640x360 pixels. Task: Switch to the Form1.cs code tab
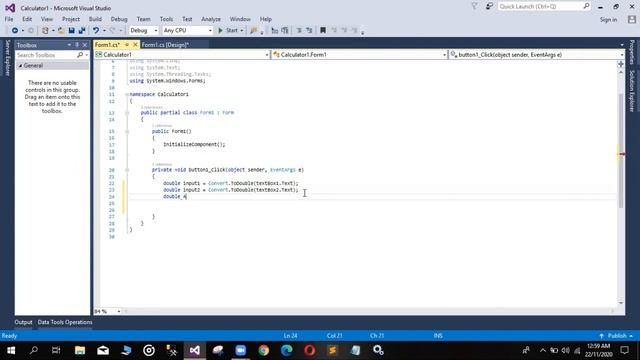coord(108,45)
